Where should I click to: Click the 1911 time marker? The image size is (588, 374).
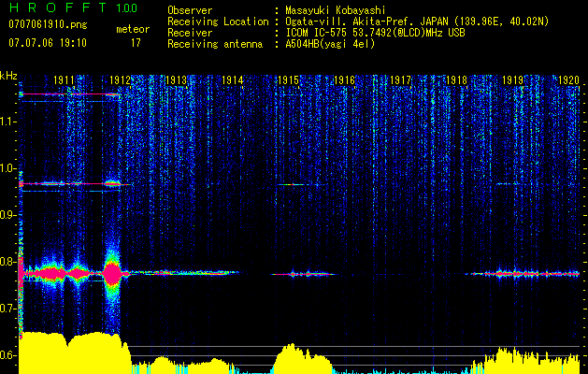pos(64,79)
